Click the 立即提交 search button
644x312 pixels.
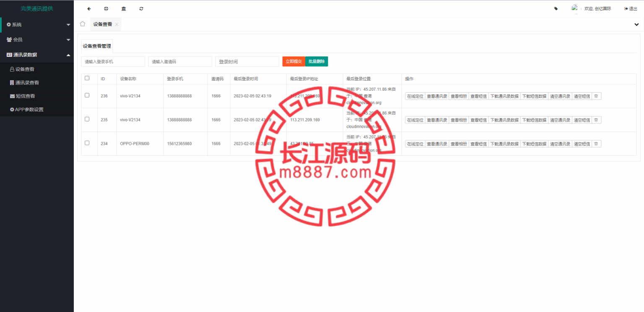coord(293,61)
